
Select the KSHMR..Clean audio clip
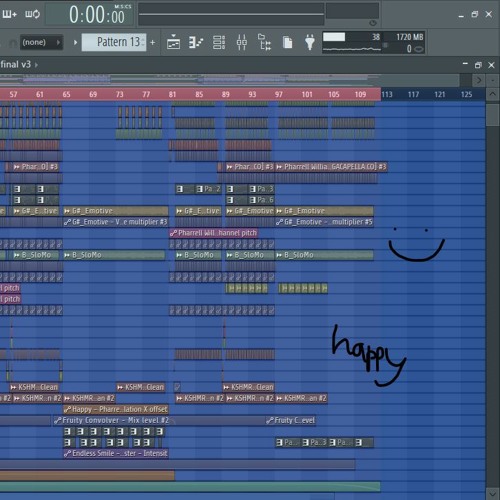click(x=249, y=387)
